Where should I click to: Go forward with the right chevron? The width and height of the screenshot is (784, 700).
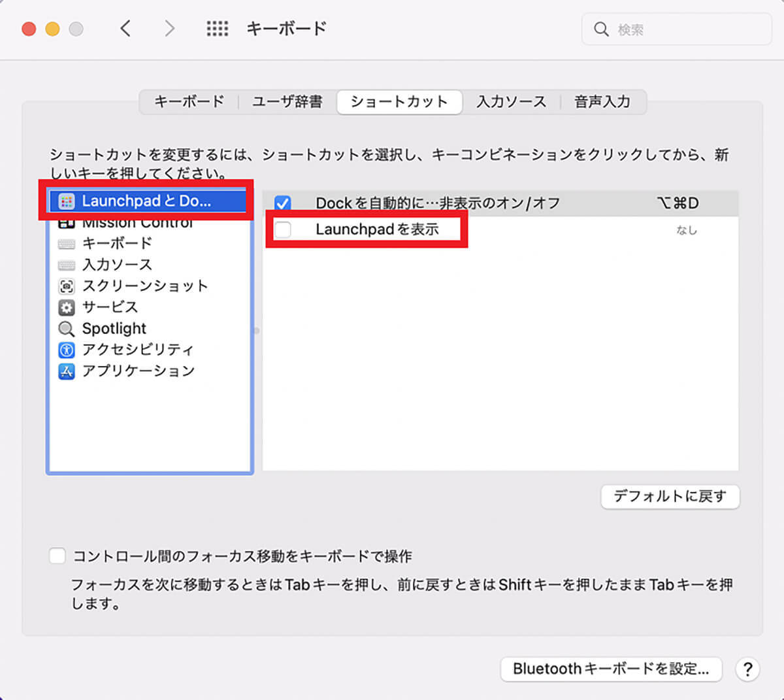coord(170,29)
